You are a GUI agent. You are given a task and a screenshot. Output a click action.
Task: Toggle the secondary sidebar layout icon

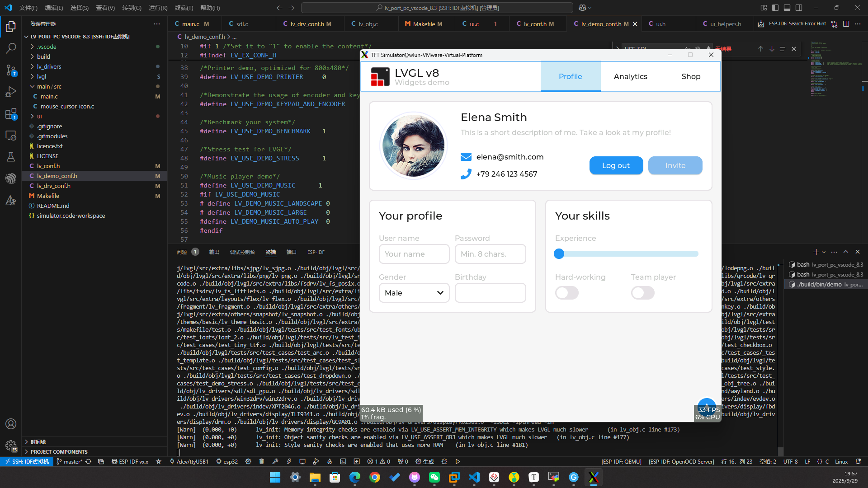point(799,8)
